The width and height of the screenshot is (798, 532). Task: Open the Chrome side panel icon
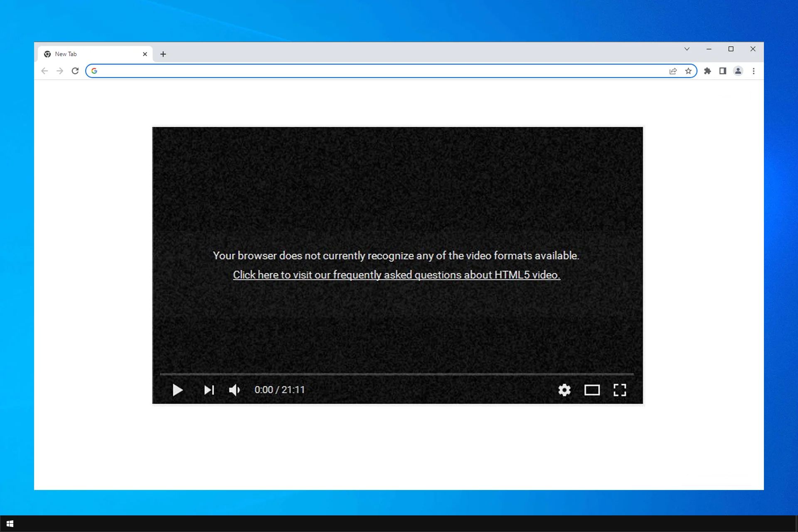pos(723,71)
